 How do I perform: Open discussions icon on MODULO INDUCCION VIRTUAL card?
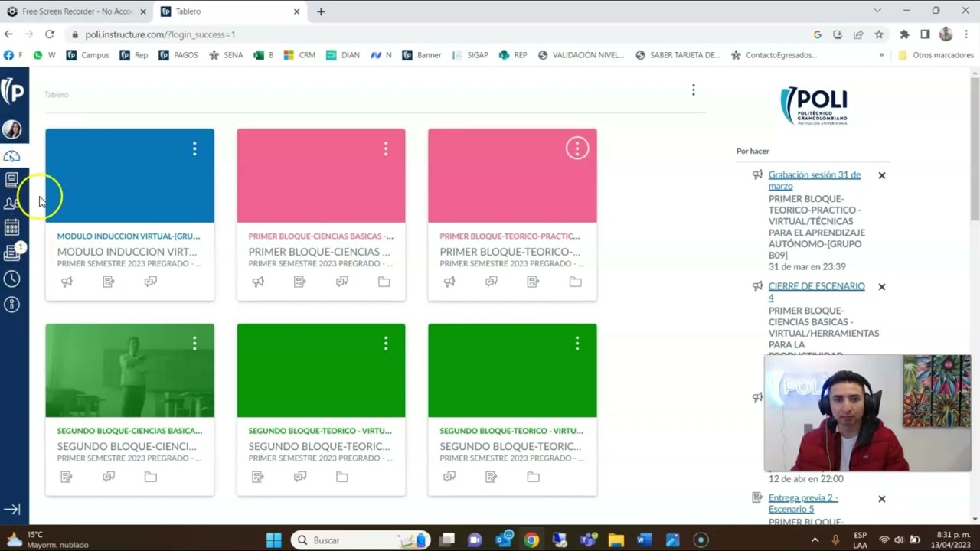coord(151,282)
